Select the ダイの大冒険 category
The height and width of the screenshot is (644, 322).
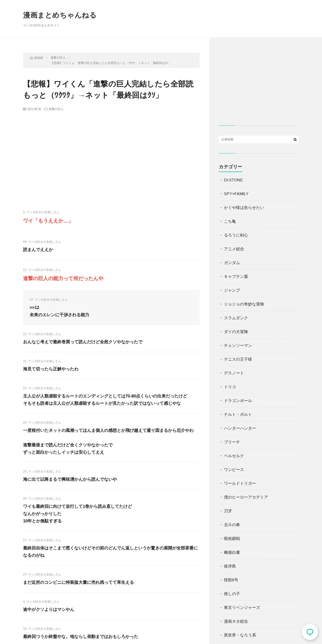[236, 332]
